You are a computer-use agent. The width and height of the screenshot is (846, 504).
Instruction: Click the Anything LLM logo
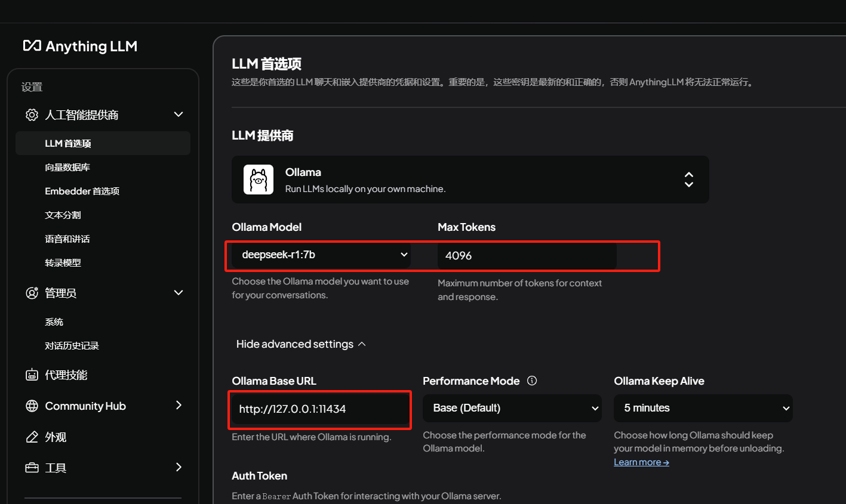click(80, 46)
